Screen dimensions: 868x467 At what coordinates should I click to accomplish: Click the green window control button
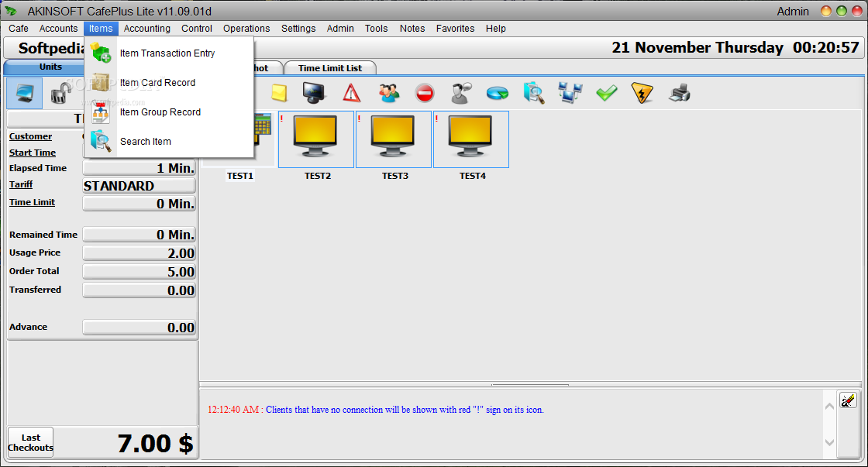(x=842, y=11)
